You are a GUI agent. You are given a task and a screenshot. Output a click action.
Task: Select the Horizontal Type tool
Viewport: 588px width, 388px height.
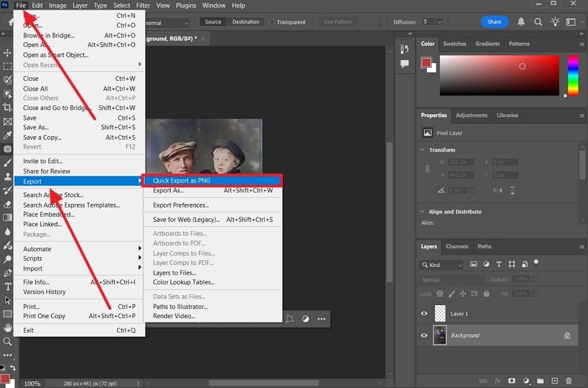tap(8, 286)
